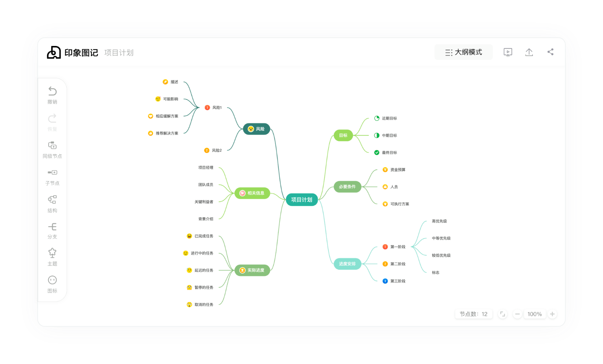Click the 印象图记 logo

coord(72,53)
